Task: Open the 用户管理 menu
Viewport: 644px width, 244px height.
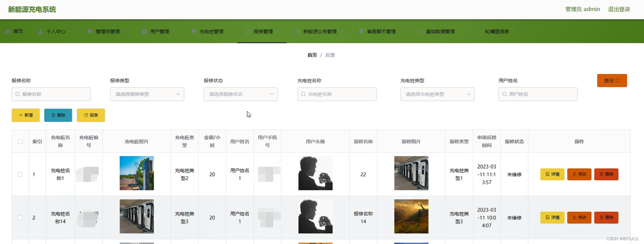Action: [159, 31]
